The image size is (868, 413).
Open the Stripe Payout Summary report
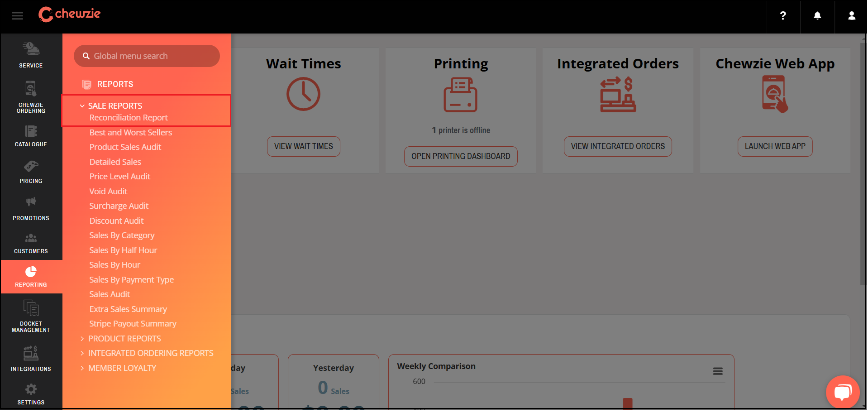(133, 324)
